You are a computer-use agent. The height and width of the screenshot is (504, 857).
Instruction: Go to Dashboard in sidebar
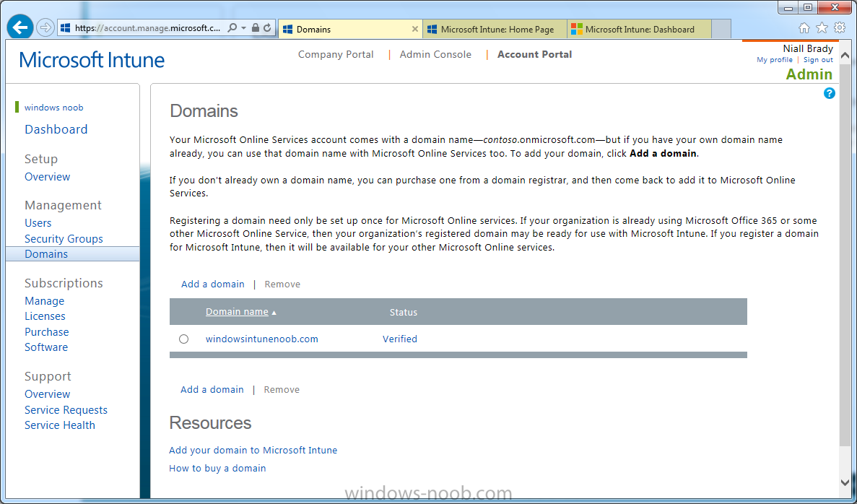(56, 129)
